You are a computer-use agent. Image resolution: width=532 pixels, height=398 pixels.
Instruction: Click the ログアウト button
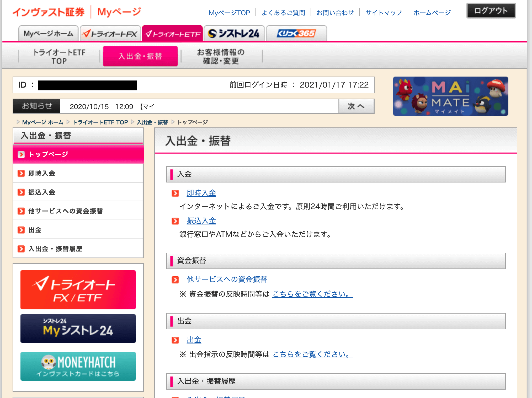[491, 11]
